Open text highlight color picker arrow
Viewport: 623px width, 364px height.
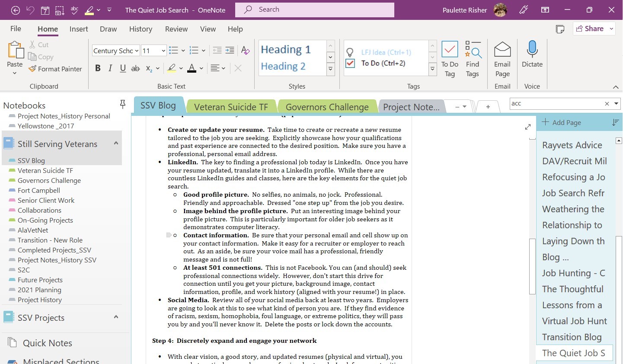point(181,68)
